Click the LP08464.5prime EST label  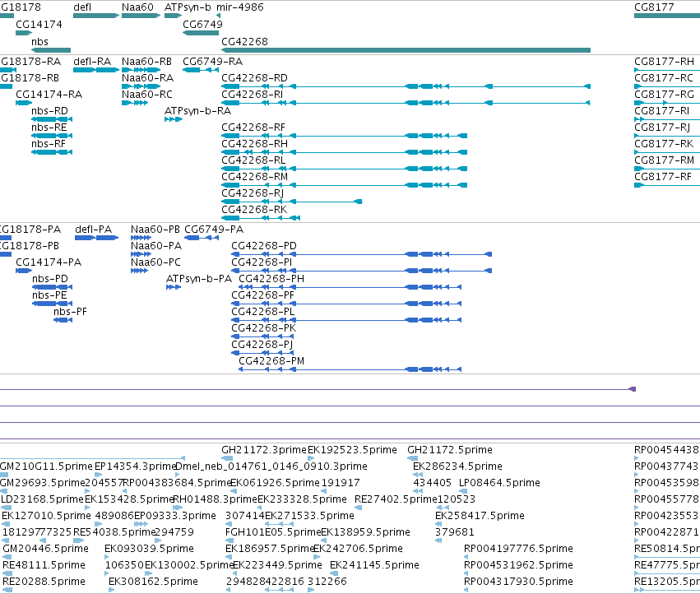pos(499,483)
